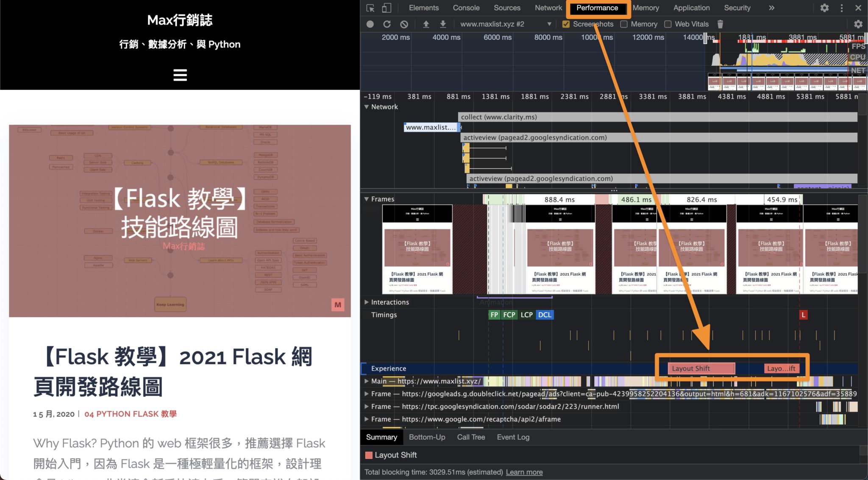Screen dimensions: 868x480
Task: Expand the Interactions track
Action: click(x=367, y=302)
